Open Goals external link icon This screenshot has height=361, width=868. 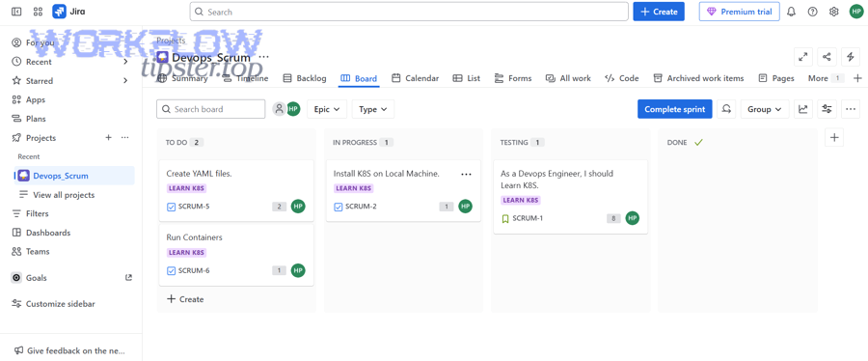pos(128,277)
